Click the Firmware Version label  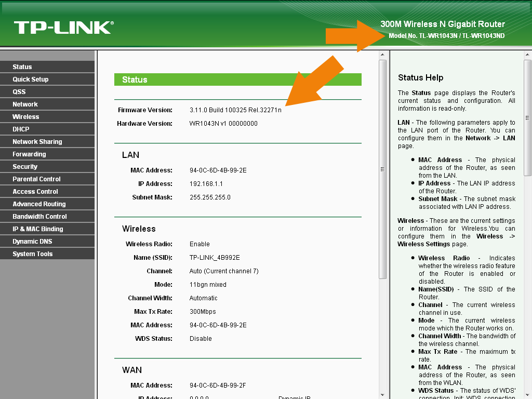tap(145, 110)
